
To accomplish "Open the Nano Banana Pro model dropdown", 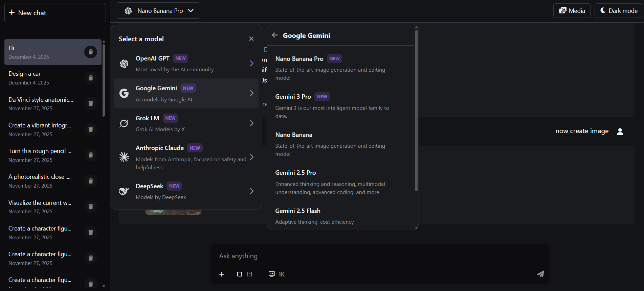I will (158, 11).
